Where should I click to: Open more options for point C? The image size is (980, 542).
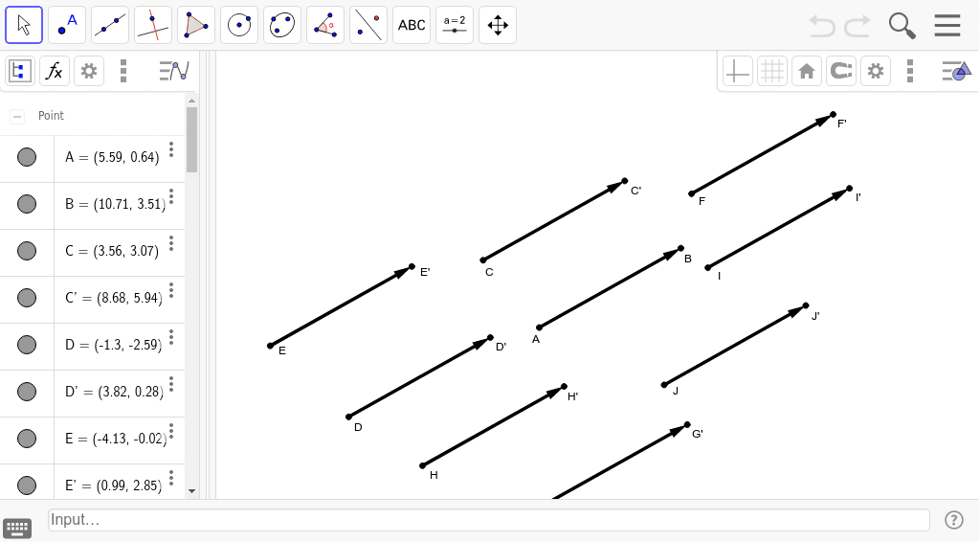click(x=171, y=243)
